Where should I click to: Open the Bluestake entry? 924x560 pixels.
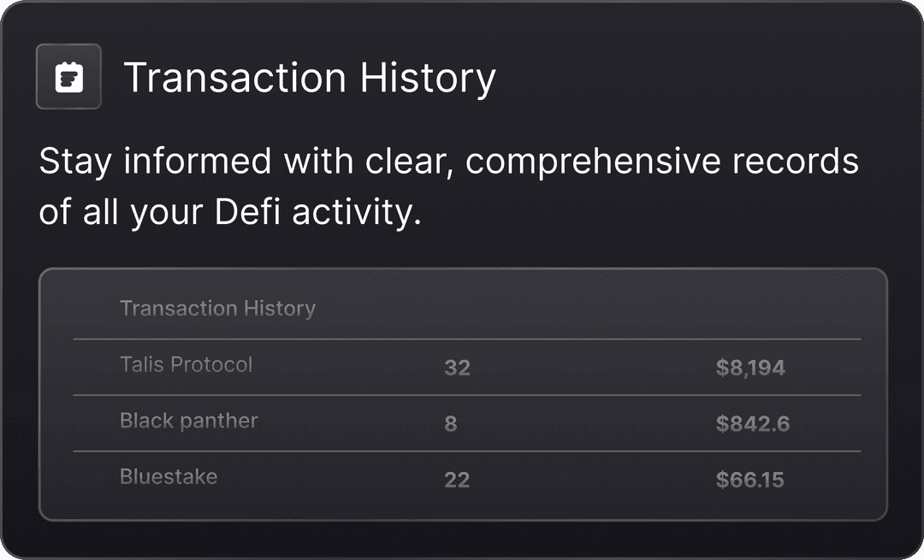click(x=169, y=476)
